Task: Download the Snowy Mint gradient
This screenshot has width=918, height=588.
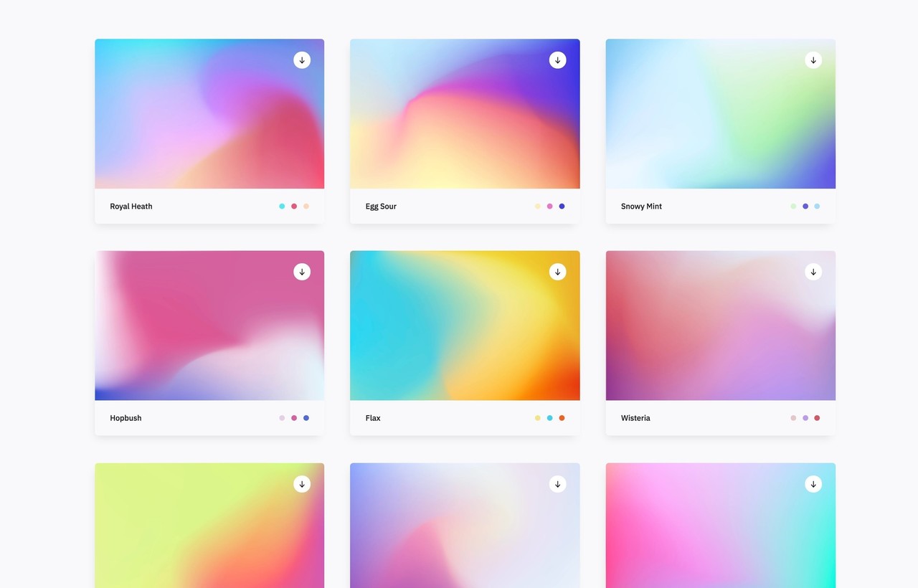Action: (813, 60)
